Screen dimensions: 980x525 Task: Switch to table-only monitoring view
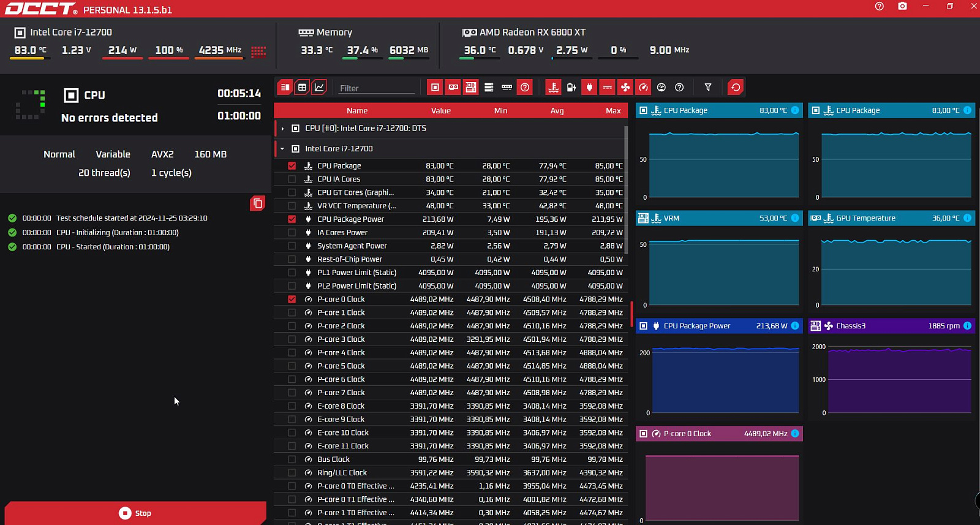(302, 88)
